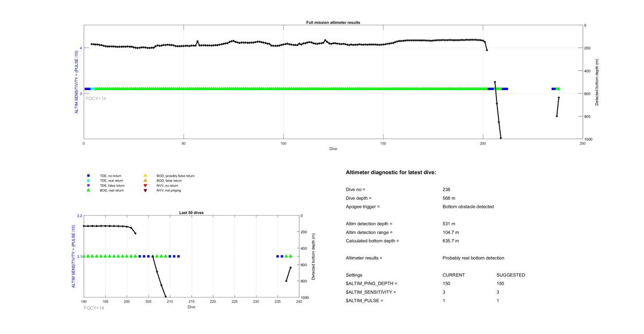Viewport: 644px width, 334px height.
Task: Click the '$ALTIM_PULSE =' setting label
Action: [x=364, y=301]
